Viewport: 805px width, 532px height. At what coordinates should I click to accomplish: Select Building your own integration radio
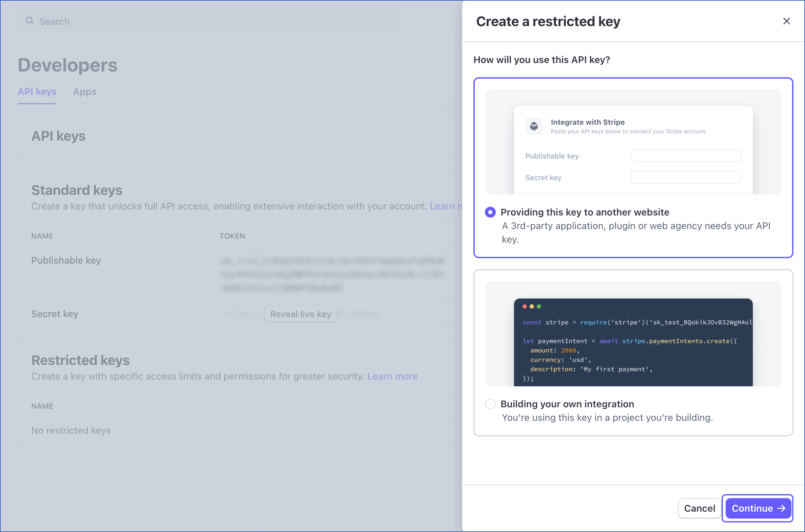point(490,404)
